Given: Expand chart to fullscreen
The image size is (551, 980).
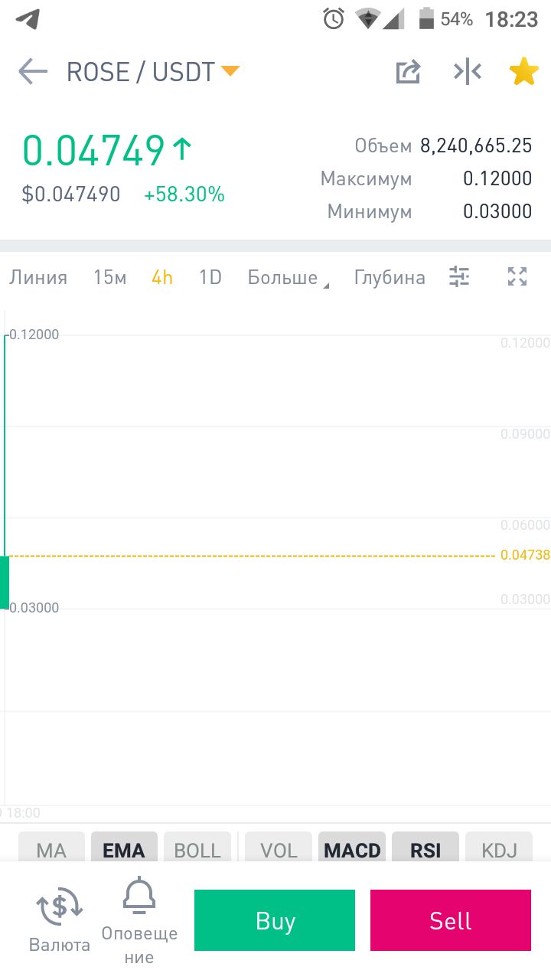Looking at the screenshot, I should [517, 276].
